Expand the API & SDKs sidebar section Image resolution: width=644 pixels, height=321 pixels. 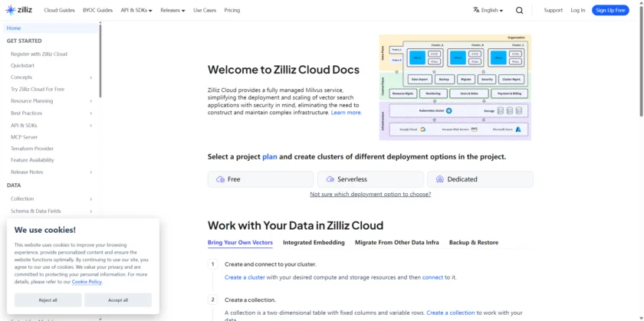point(90,126)
